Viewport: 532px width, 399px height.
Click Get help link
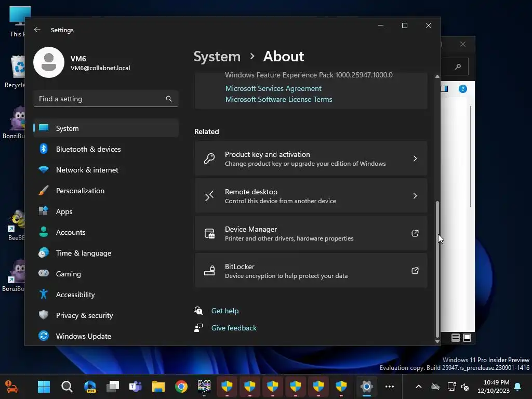click(224, 311)
